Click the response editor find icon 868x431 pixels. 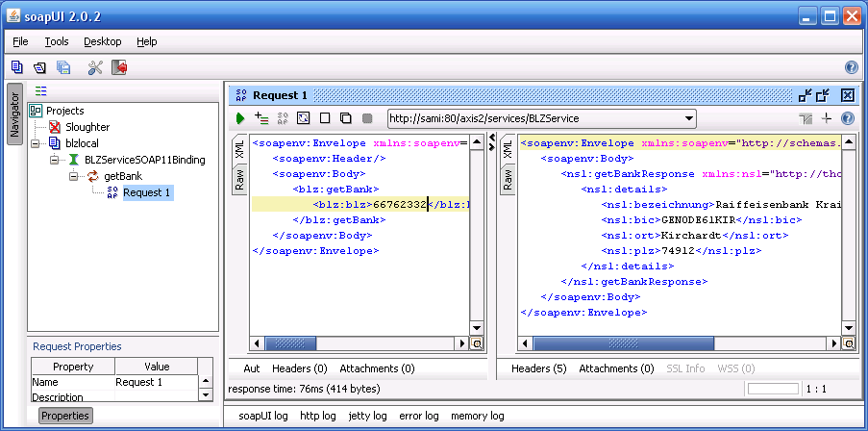coord(848,343)
